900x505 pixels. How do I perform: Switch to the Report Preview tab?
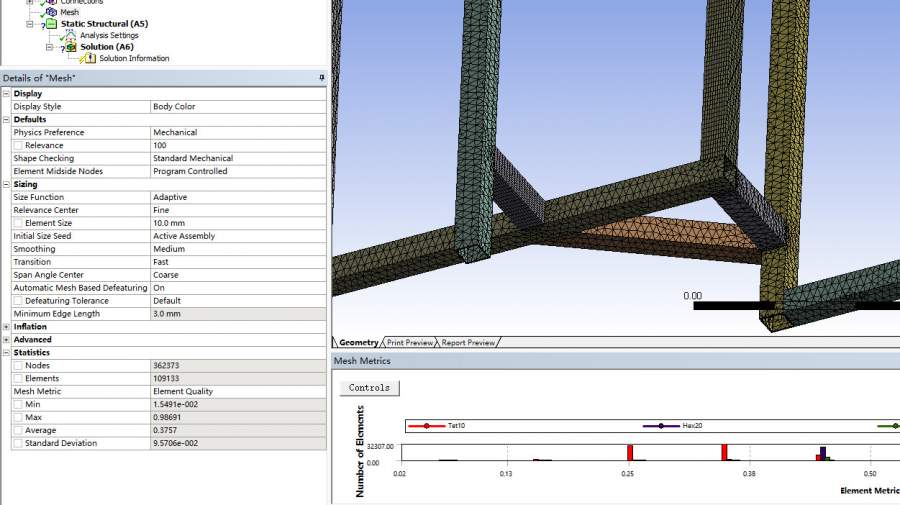pos(468,343)
